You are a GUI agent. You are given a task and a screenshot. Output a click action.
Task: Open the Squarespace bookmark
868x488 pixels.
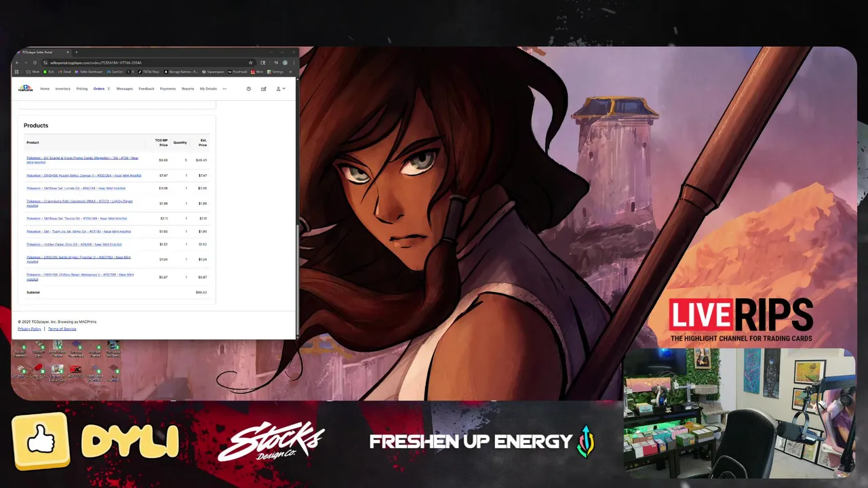tap(214, 72)
